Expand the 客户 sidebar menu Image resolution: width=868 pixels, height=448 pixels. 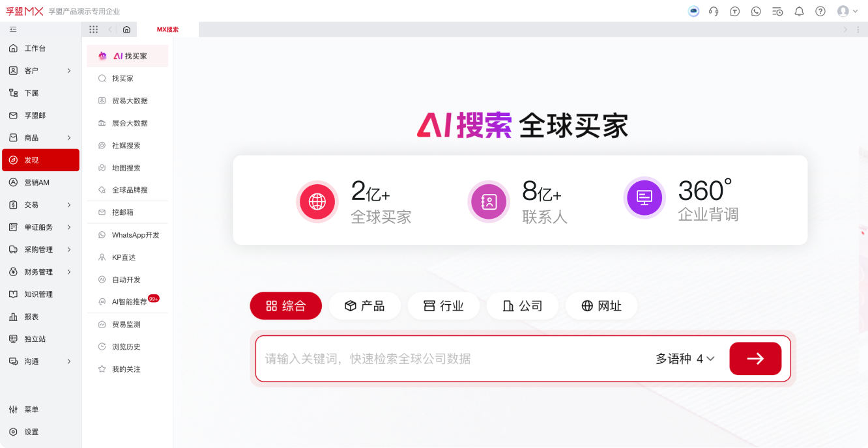point(40,70)
